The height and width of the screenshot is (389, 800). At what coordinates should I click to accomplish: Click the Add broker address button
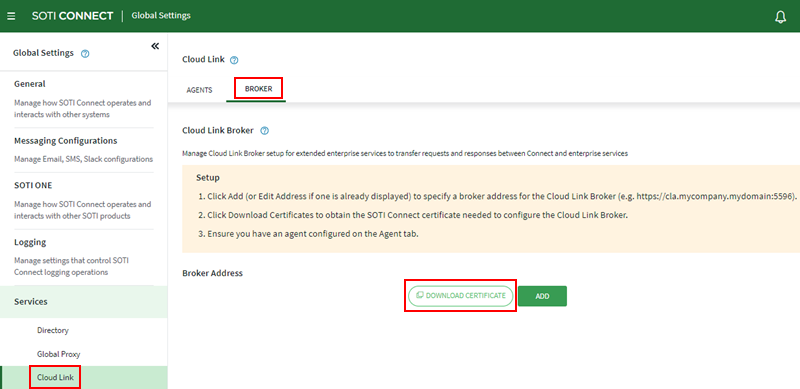542,296
